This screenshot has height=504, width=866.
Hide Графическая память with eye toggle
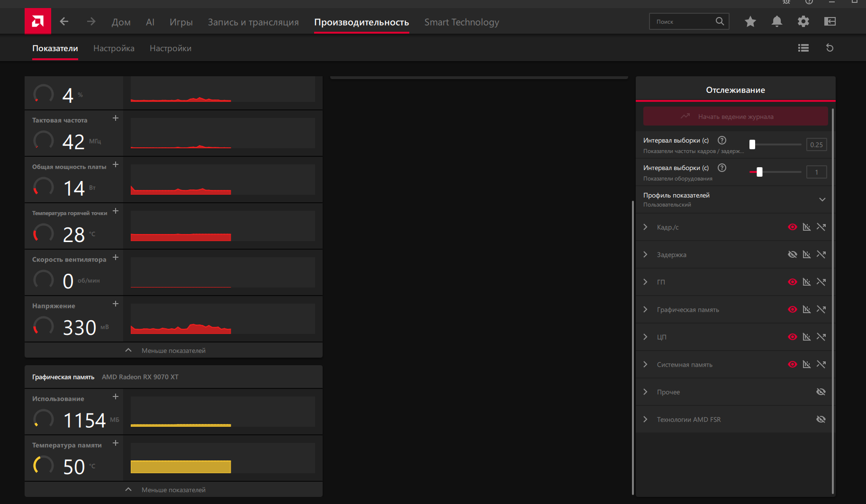point(792,309)
